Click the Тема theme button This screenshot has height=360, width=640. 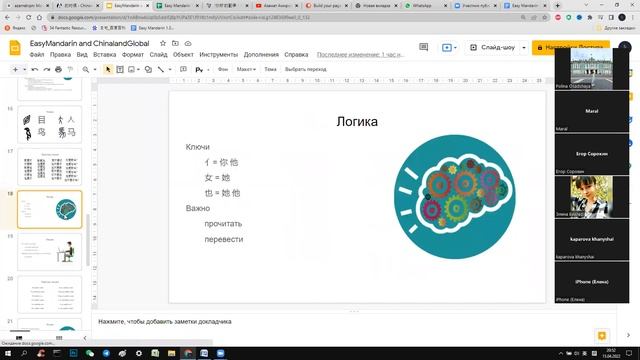tap(270, 69)
